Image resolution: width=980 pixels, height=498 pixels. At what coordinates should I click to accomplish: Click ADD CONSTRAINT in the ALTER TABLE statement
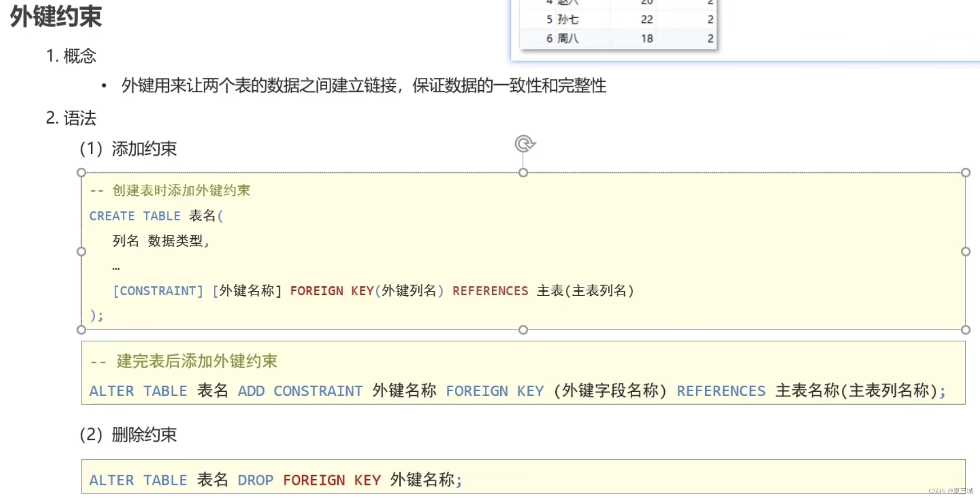click(x=300, y=391)
